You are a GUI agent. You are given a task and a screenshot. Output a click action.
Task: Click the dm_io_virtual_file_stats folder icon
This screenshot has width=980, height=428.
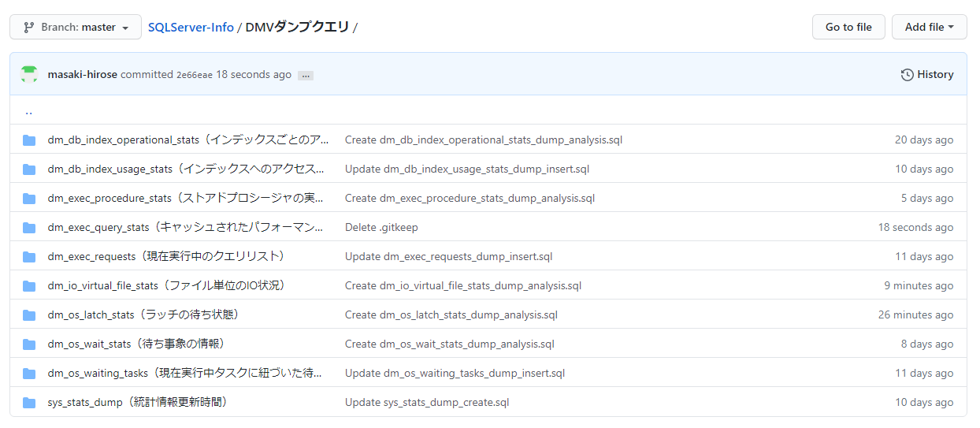[x=29, y=286]
